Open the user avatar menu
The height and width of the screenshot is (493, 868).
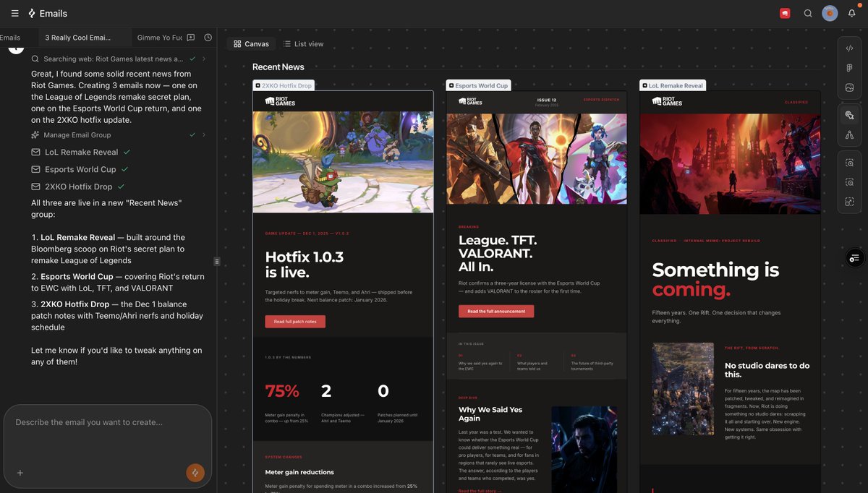pos(830,13)
